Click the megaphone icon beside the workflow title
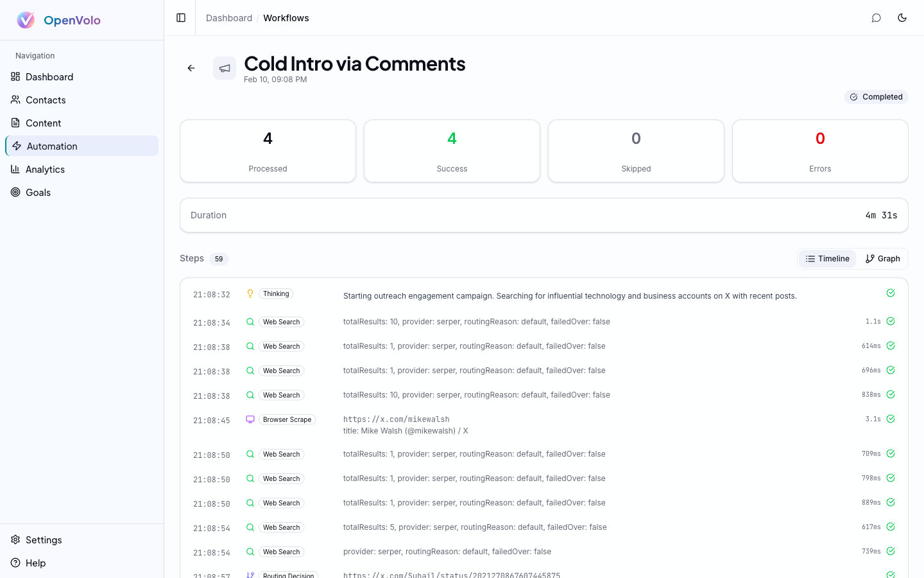924x578 pixels. pos(225,67)
